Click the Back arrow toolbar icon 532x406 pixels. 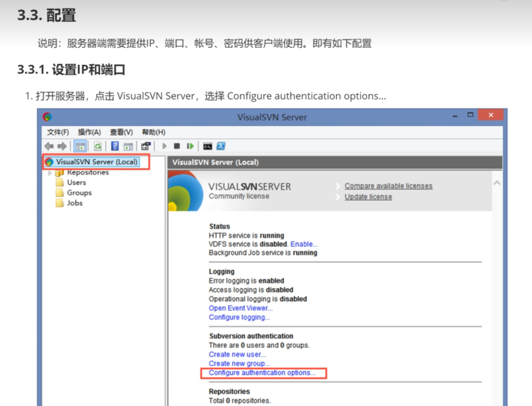click(49, 147)
